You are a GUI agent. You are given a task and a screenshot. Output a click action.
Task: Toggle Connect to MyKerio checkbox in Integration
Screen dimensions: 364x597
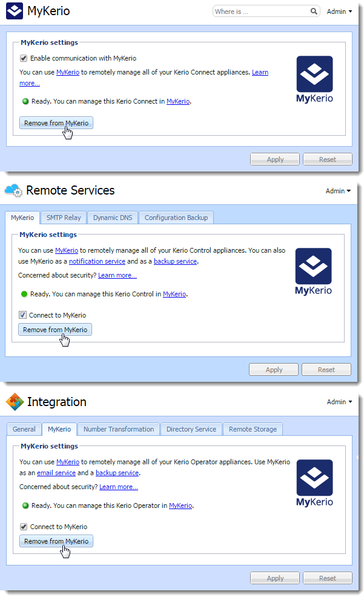(x=24, y=527)
